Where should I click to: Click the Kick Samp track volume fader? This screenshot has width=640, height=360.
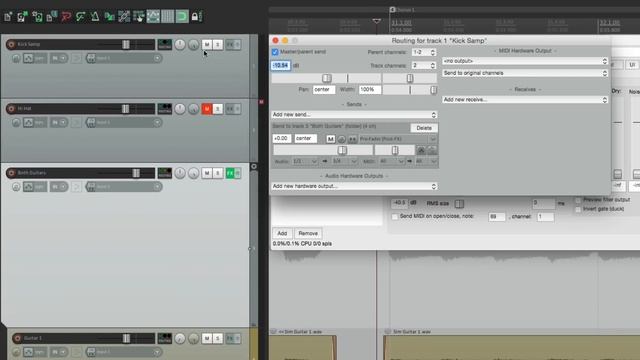click(x=126, y=44)
